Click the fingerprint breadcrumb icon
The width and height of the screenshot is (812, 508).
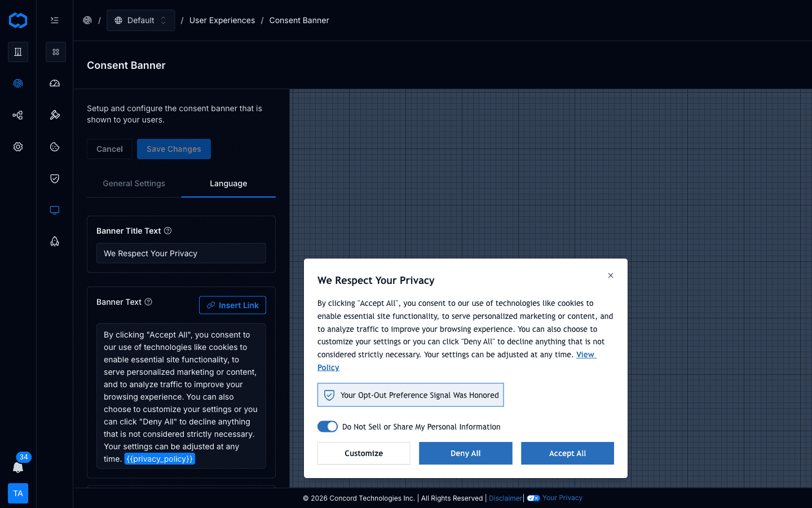(x=87, y=20)
